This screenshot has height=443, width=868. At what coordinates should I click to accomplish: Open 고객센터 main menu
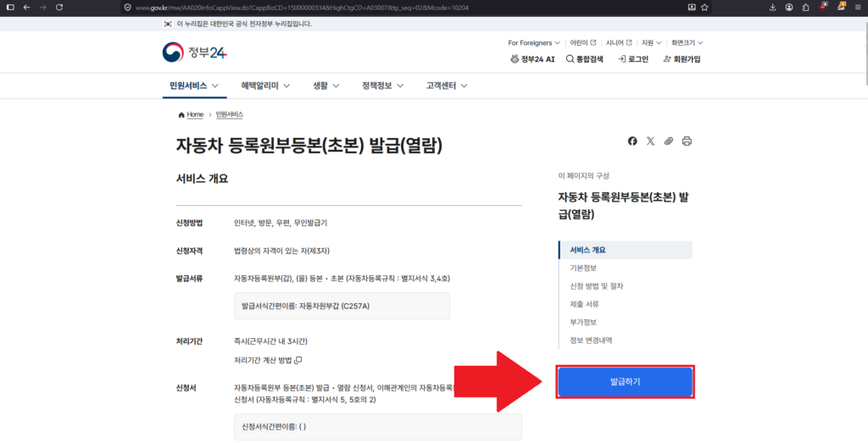coord(447,86)
